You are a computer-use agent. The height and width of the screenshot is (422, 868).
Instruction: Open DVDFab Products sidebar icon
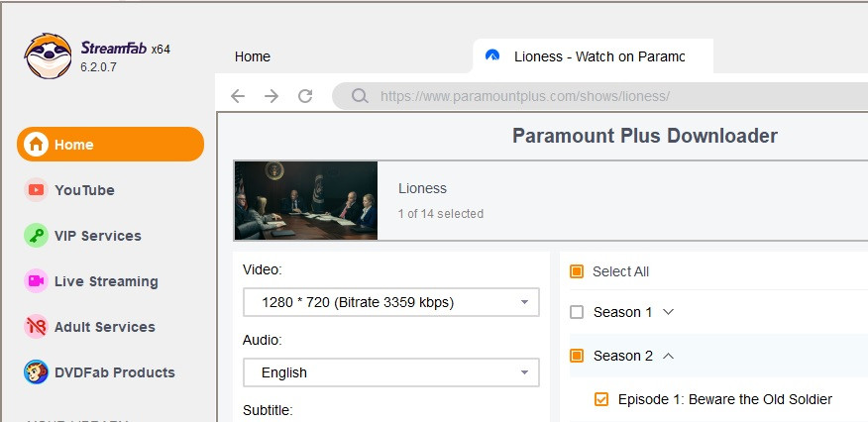[x=37, y=372]
